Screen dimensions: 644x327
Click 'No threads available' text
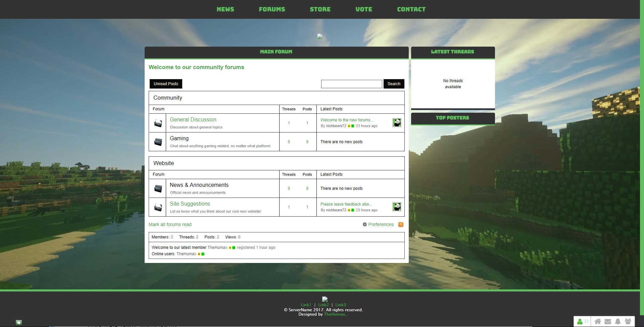click(453, 84)
